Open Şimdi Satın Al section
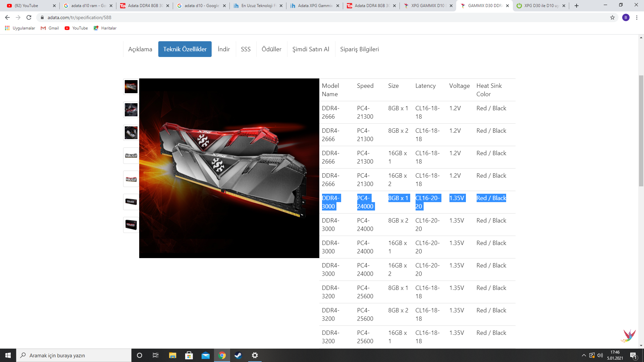 (x=311, y=49)
